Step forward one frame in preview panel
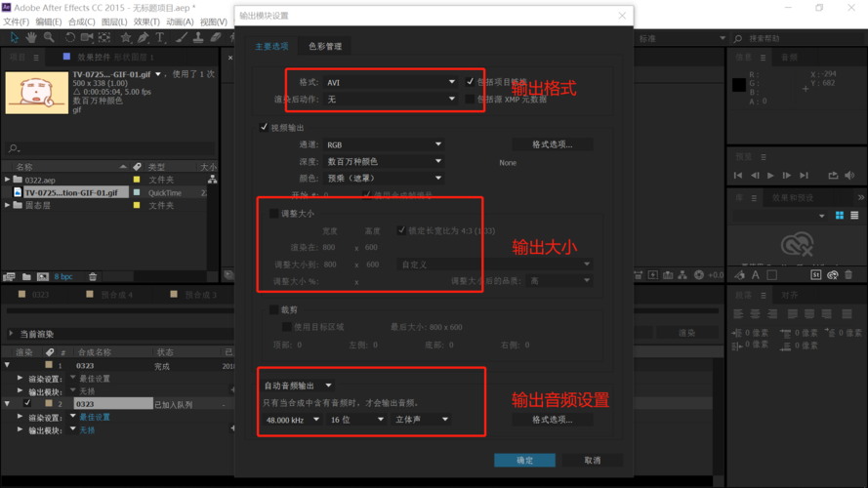The height and width of the screenshot is (488, 868). (787, 176)
